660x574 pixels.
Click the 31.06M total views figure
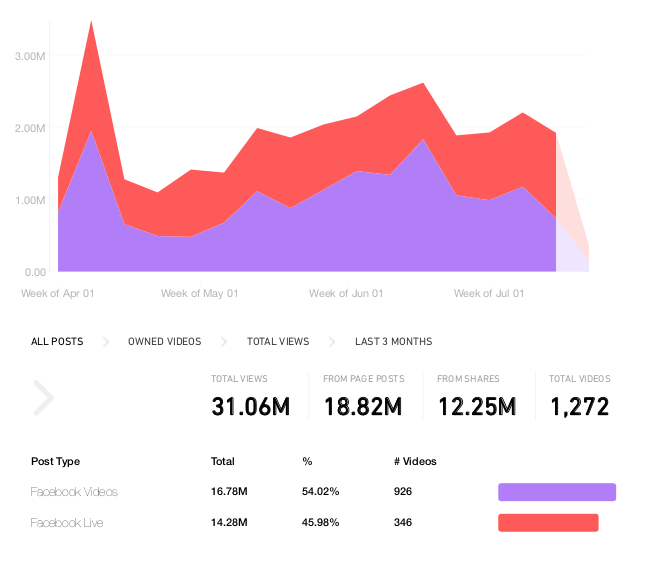(250, 407)
